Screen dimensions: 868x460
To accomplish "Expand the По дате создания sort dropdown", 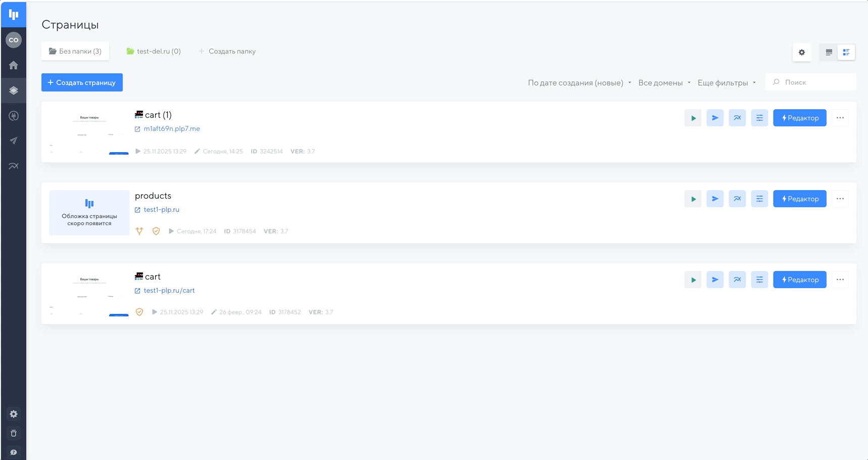I will click(x=580, y=82).
